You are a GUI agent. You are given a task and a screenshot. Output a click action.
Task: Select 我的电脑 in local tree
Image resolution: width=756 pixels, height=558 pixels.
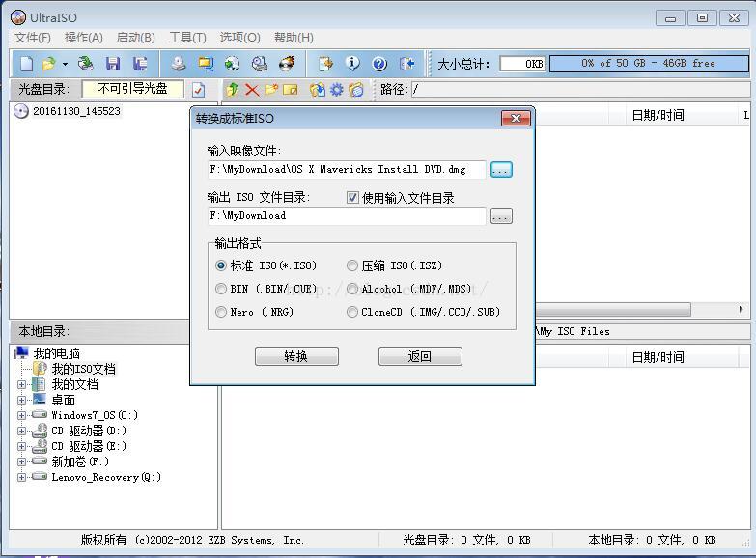[56, 353]
